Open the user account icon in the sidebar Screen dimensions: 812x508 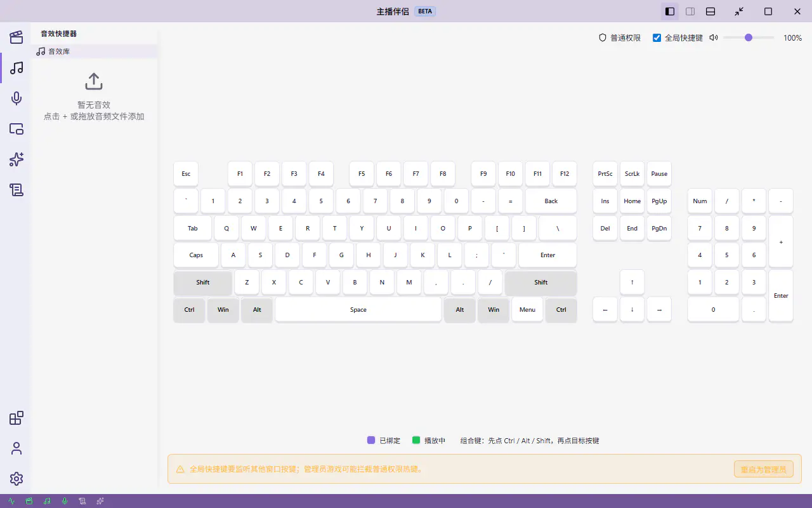[x=16, y=448]
